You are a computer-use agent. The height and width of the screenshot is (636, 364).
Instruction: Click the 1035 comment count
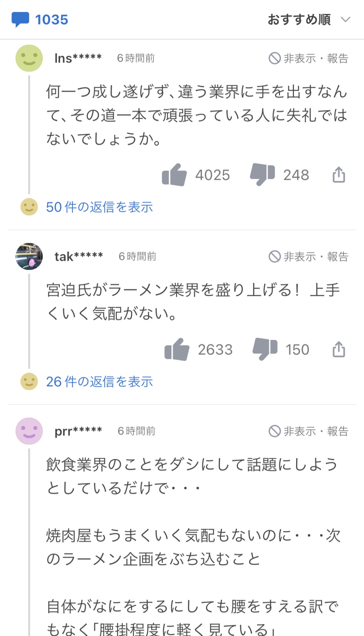coord(52,20)
